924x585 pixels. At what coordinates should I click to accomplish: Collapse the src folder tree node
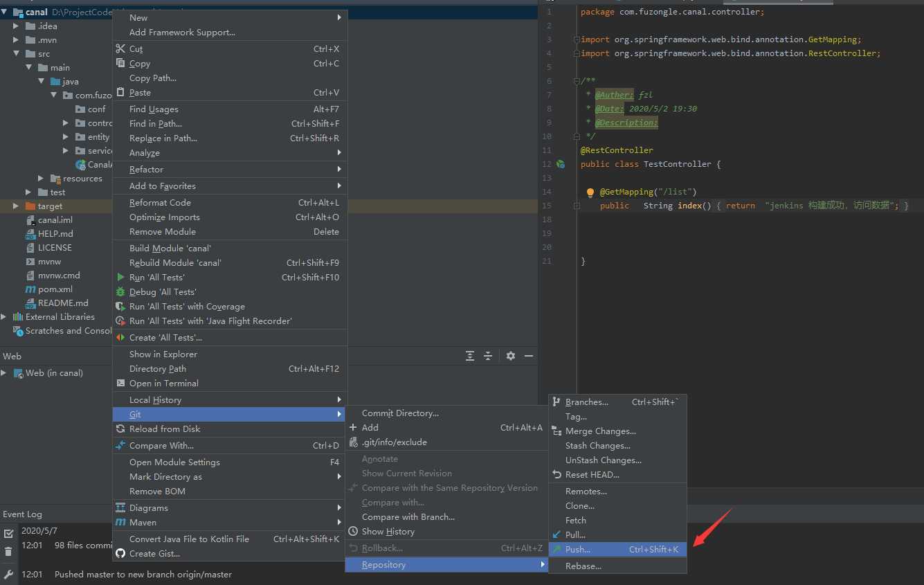pos(16,53)
